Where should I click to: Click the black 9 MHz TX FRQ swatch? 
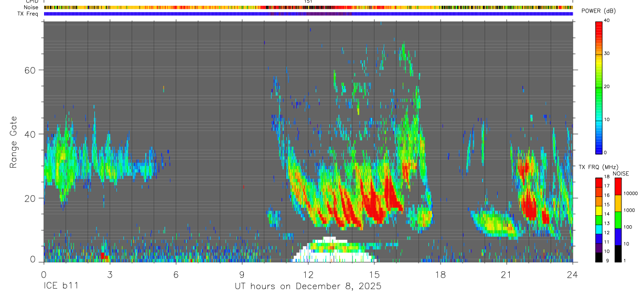(599, 257)
